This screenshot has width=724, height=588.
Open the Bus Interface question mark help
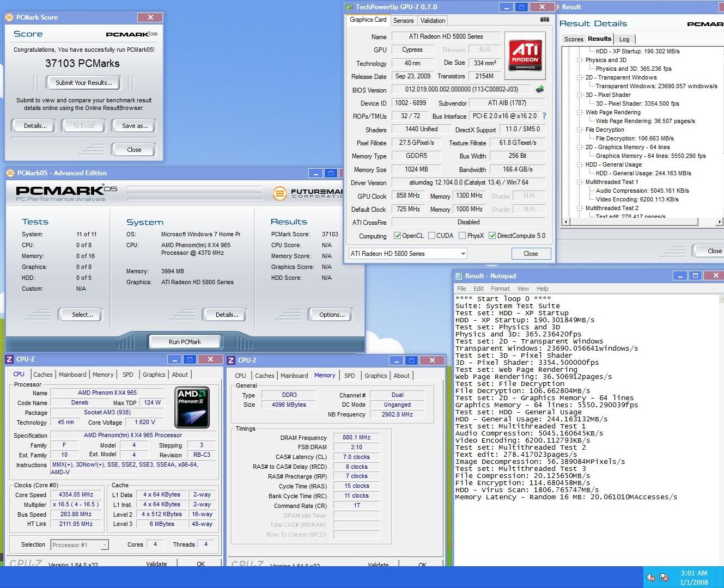click(544, 116)
